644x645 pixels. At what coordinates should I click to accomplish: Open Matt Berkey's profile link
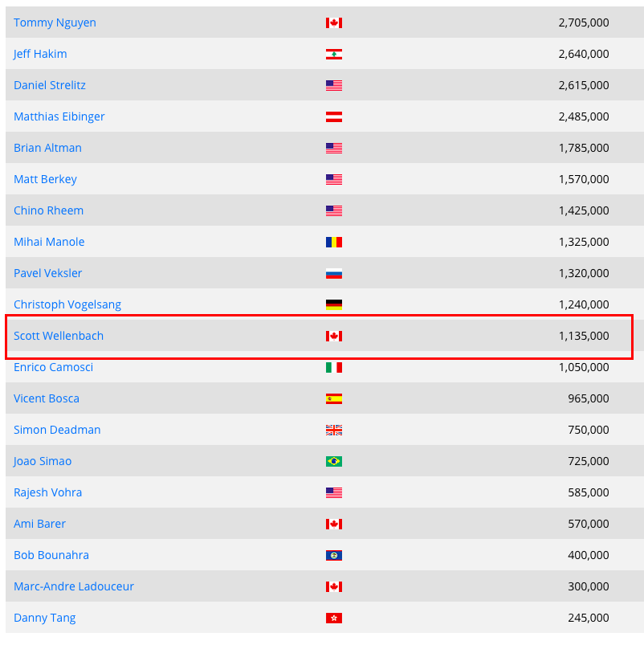(x=45, y=179)
